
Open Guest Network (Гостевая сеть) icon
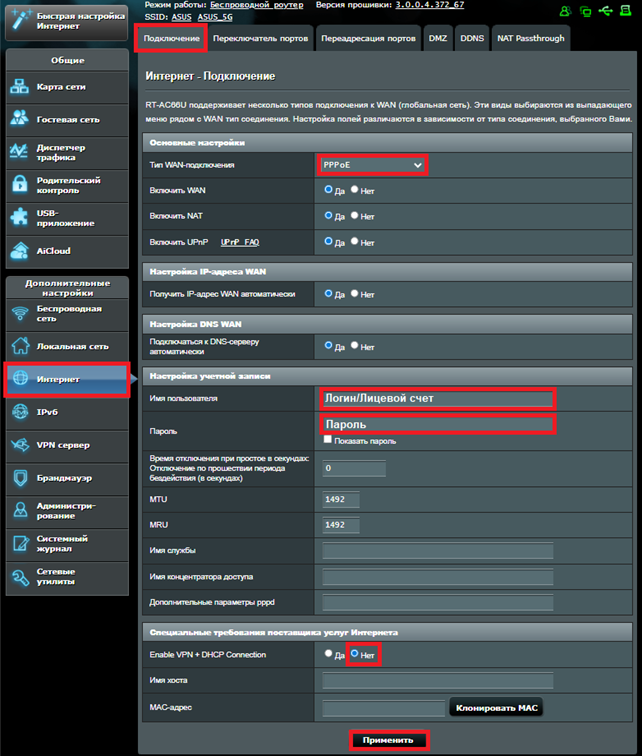click(21, 119)
